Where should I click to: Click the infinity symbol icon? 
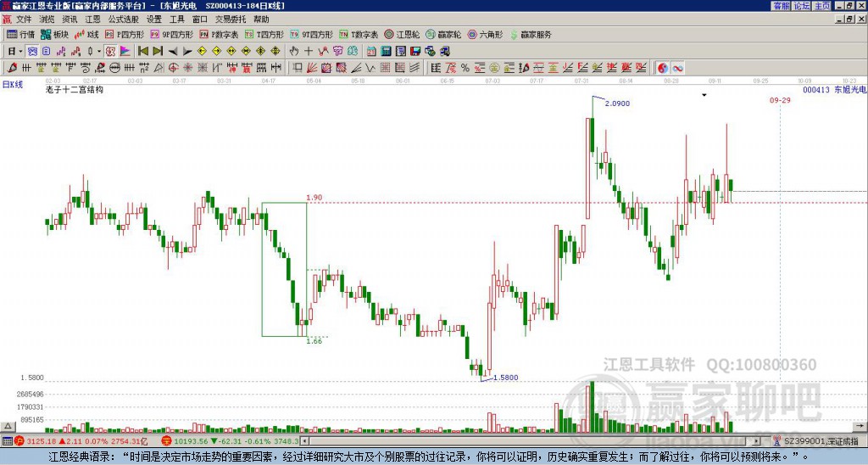pos(677,68)
